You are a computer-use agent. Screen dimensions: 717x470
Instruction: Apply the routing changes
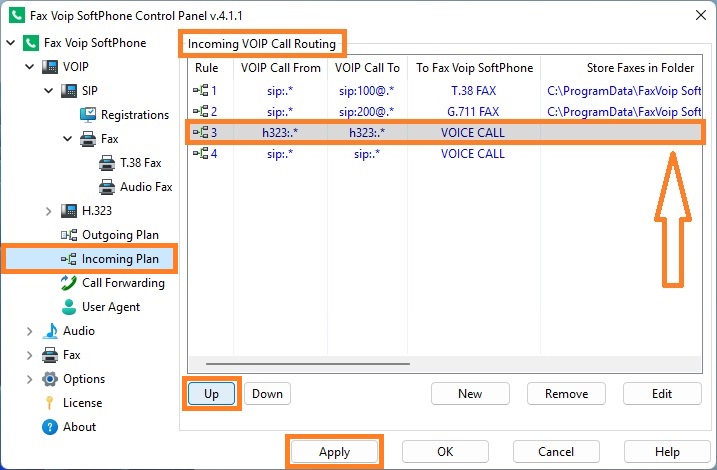[335, 452]
